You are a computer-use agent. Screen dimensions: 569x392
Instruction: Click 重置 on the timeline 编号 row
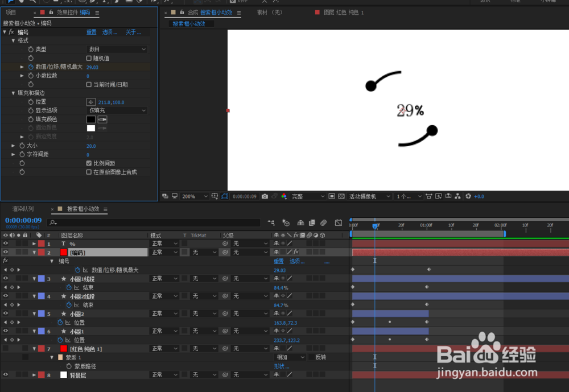click(x=279, y=261)
